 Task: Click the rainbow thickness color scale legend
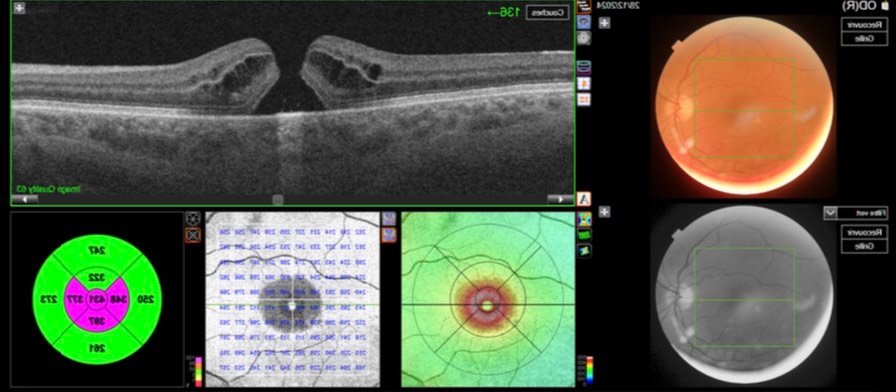click(590, 371)
